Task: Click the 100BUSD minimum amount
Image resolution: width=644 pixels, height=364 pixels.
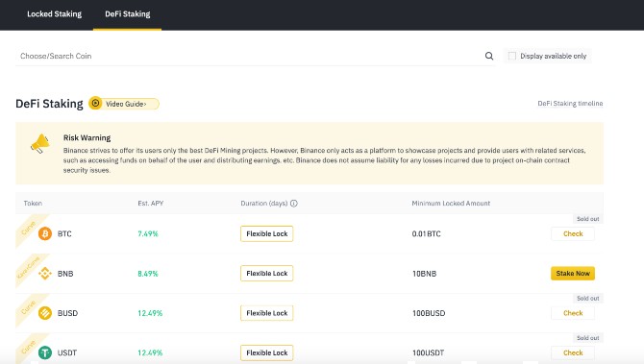Action: (429, 313)
